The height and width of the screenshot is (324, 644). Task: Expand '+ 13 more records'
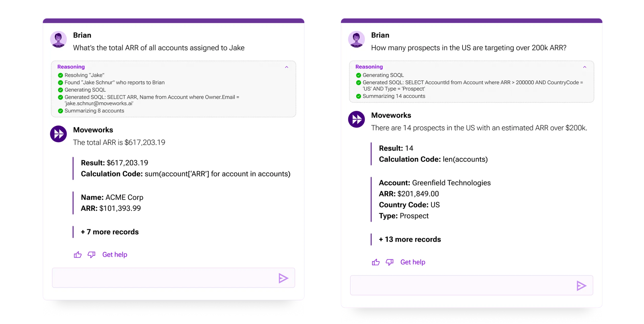point(410,239)
